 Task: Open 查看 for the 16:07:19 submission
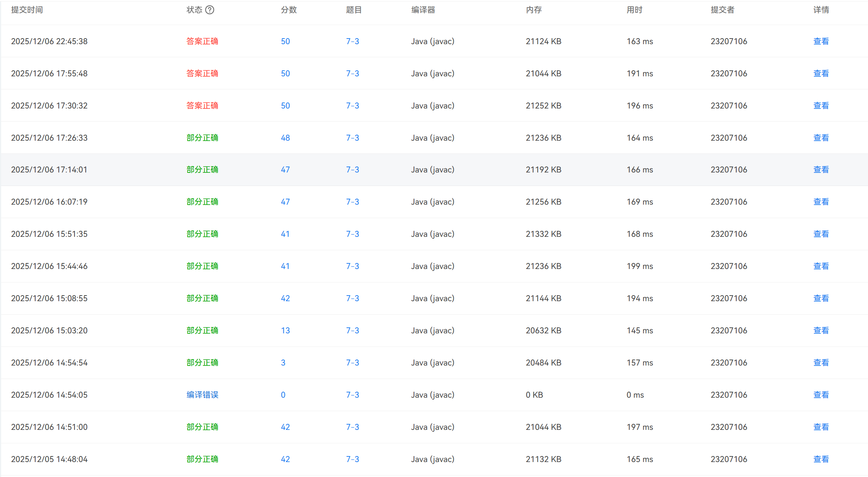(821, 202)
